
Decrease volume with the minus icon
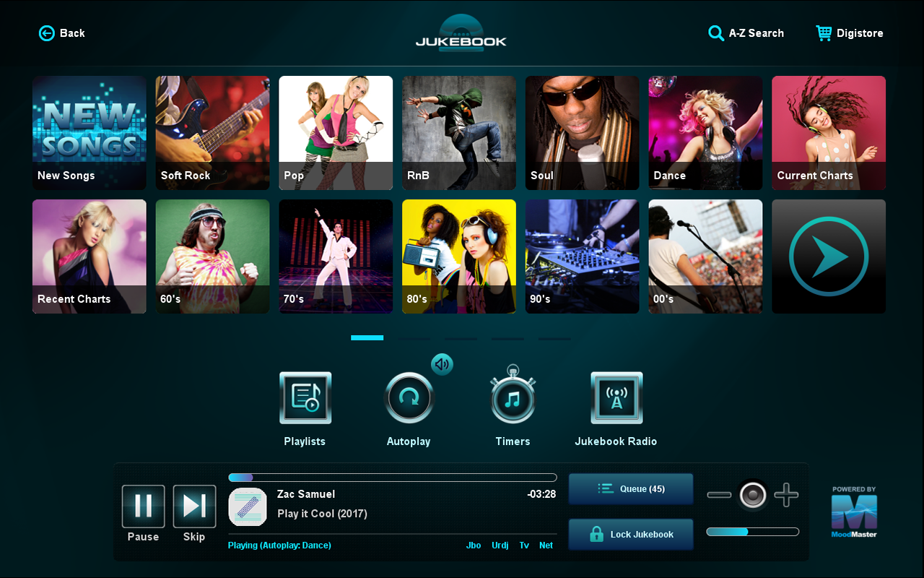point(719,496)
